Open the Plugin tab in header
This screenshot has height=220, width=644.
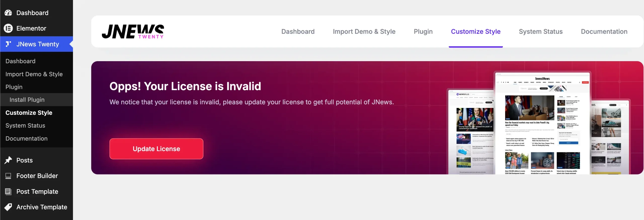coord(423,32)
